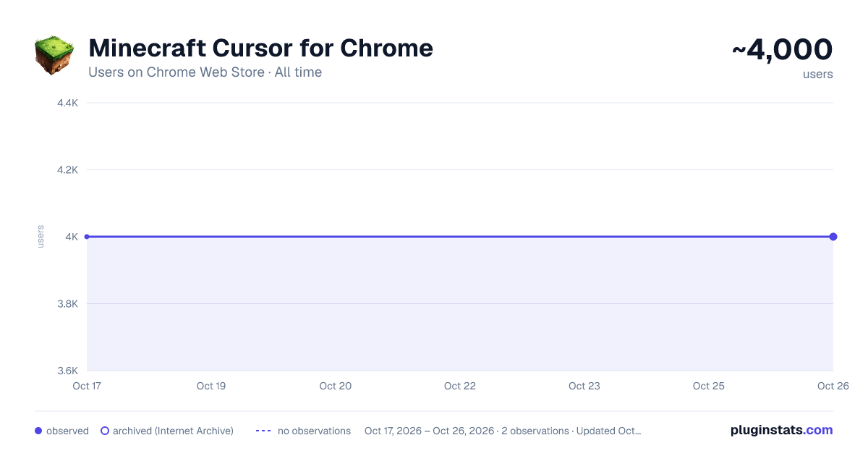Open the pluginstats.com link
Screen dimensions: 868x456
coord(782,430)
